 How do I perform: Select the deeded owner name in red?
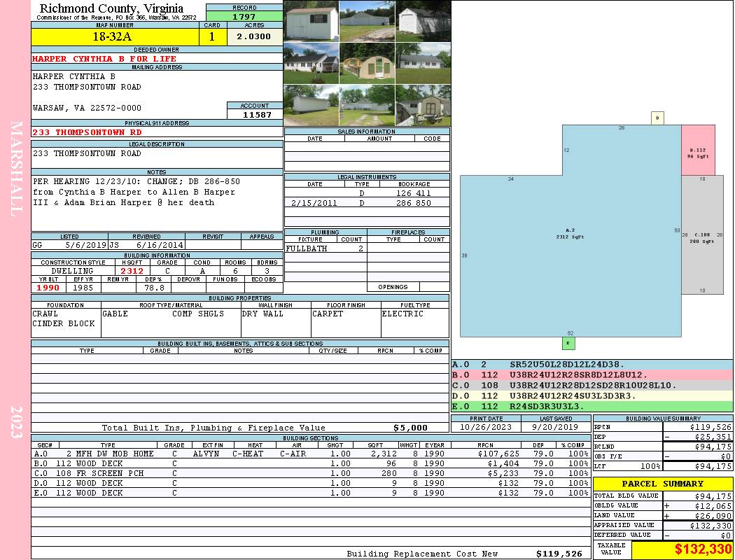pos(105,59)
